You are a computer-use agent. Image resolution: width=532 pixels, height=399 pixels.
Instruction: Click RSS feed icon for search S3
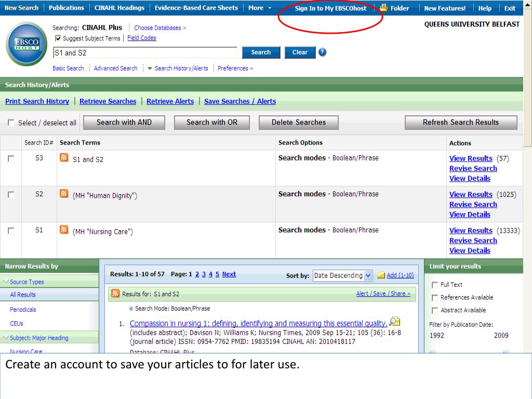tap(64, 157)
